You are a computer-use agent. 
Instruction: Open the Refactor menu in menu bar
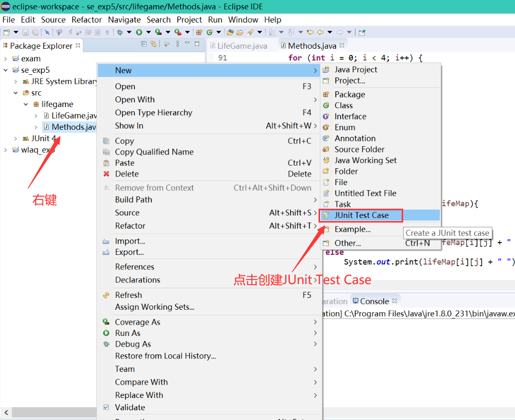(87, 19)
